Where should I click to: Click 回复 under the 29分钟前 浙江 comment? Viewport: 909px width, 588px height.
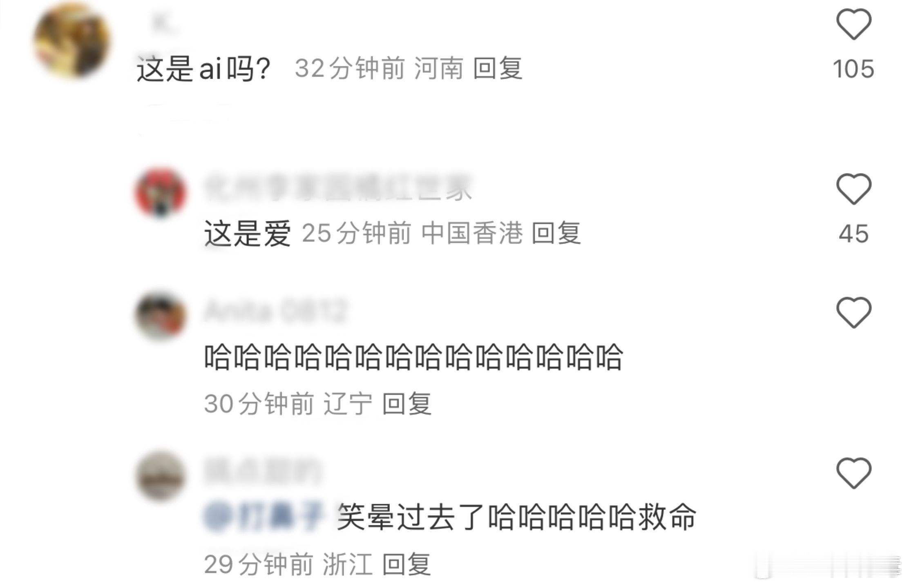pos(407,564)
